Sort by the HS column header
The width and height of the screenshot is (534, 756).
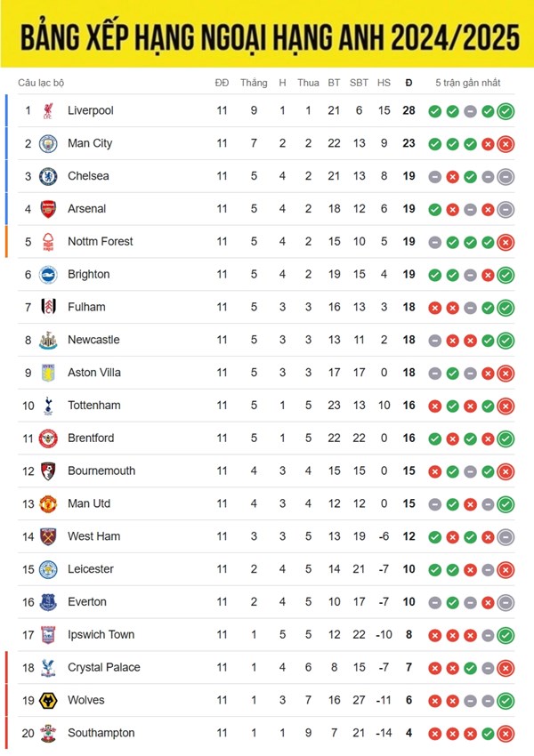(384, 83)
